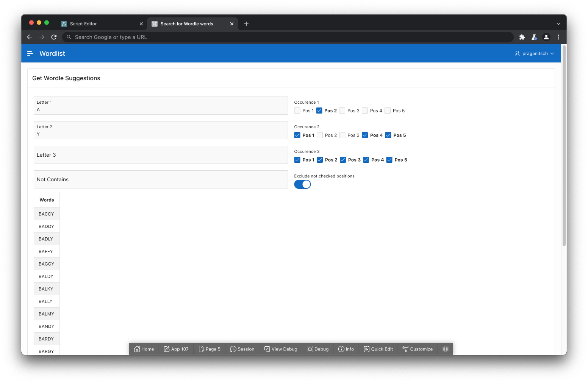
Task: Expand the praganitsch user menu
Action: pyautogui.click(x=534, y=53)
